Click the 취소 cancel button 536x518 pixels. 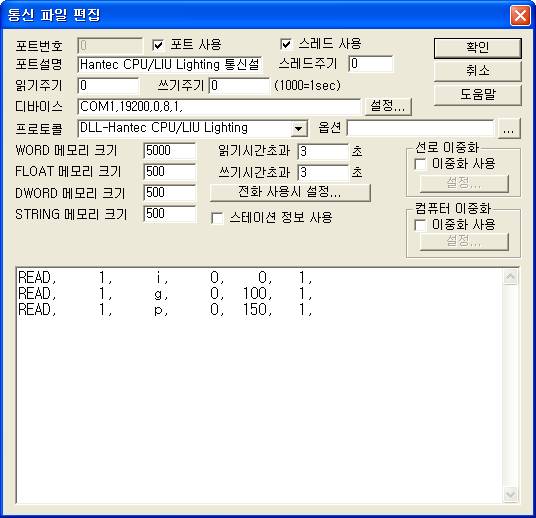[478, 71]
